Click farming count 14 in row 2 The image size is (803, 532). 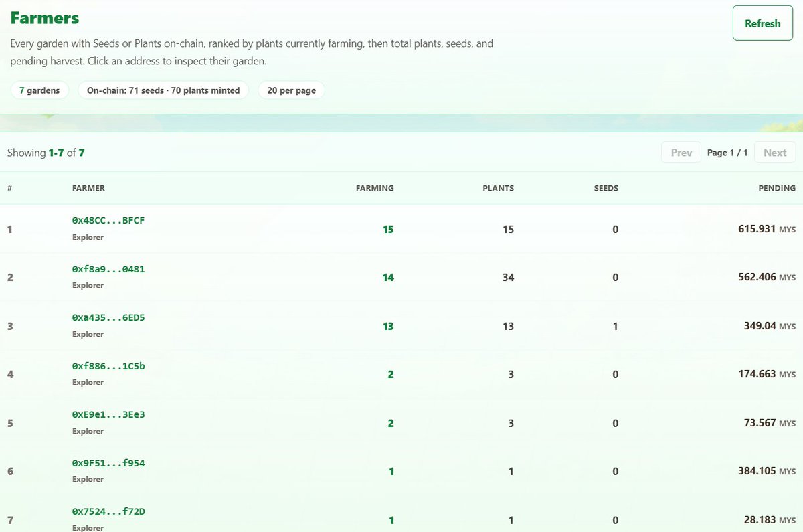[388, 277]
